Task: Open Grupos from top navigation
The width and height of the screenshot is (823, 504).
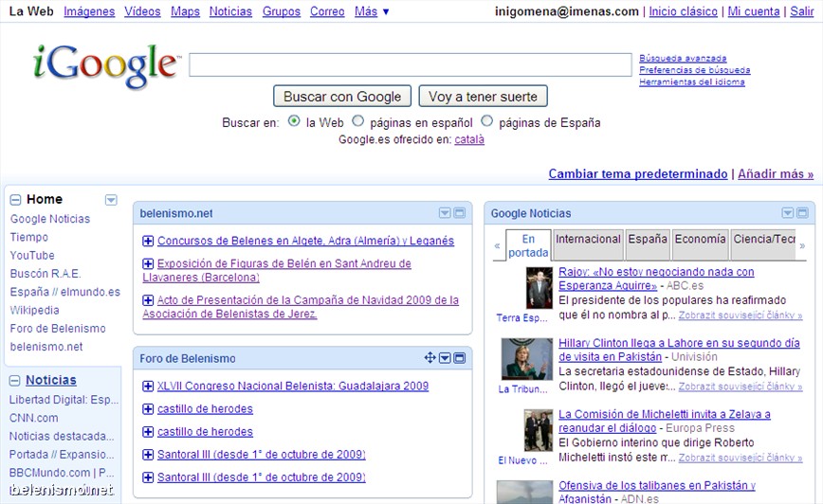Action: pos(282,11)
